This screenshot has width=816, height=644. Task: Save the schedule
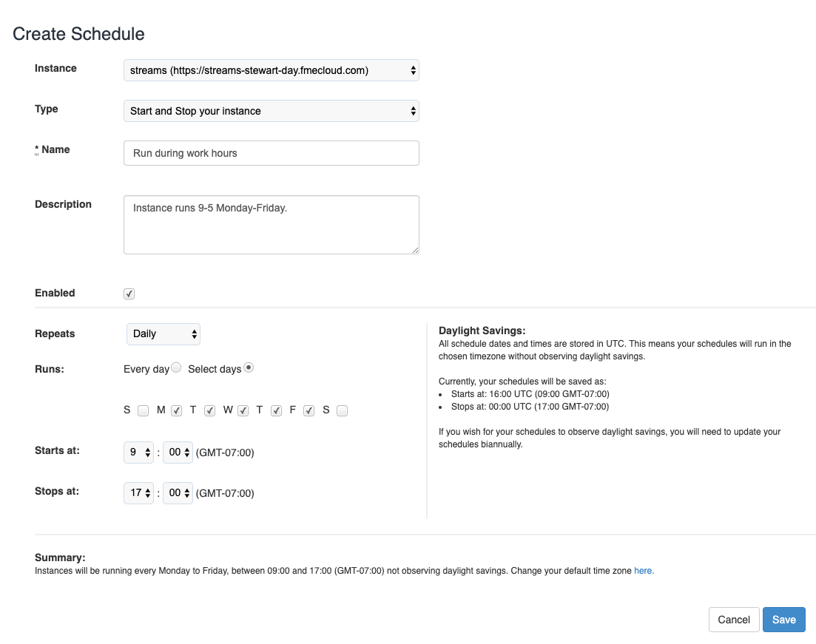point(783,620)
